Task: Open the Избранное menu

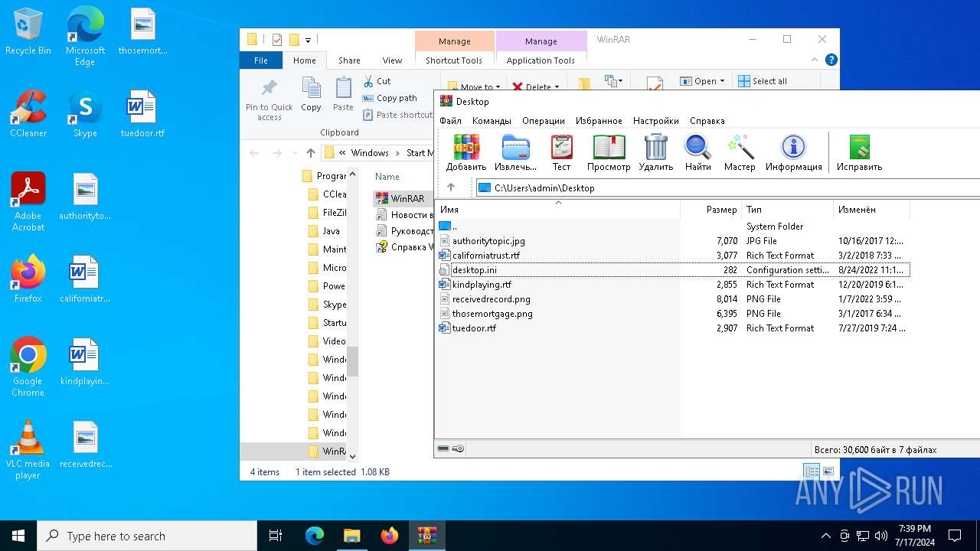Action: coord(599,121)
